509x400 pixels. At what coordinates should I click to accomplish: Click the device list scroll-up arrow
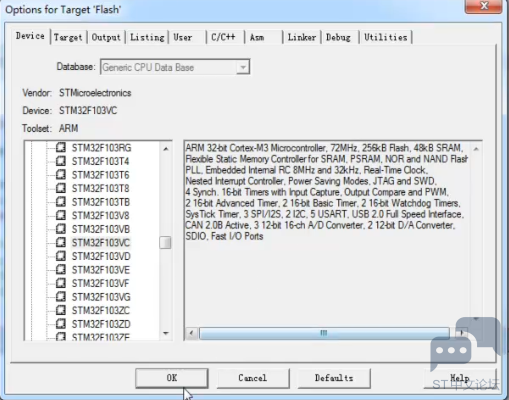click(x=166, y=149)
